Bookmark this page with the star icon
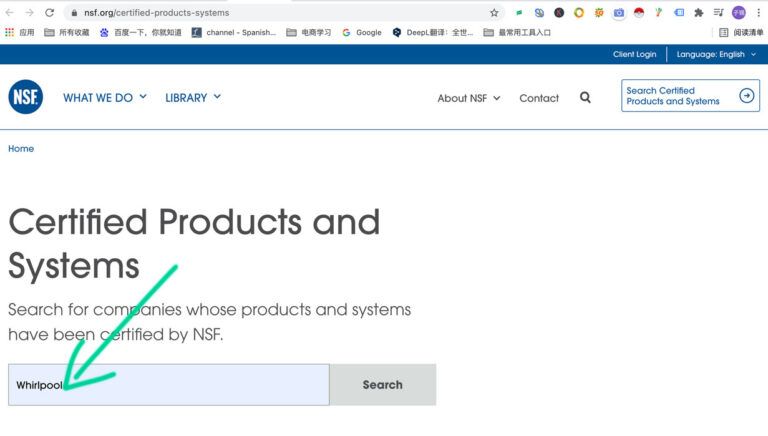 click(x=494, y=13)
